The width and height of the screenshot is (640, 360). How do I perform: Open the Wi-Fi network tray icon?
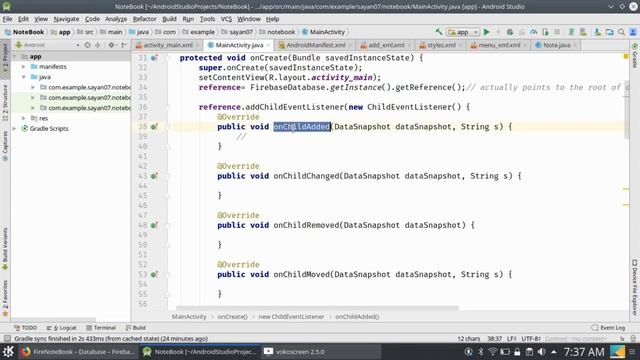[493, 351]
